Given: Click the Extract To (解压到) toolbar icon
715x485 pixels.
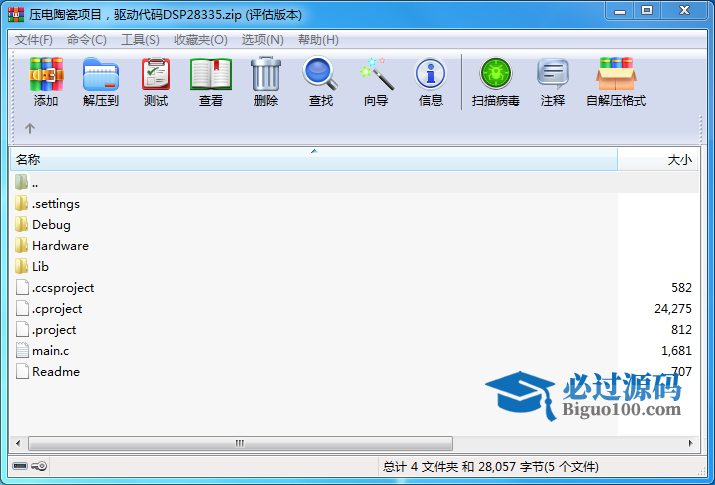Looking at the screenshot, I should pyautogui.click(x=101, y=74).
